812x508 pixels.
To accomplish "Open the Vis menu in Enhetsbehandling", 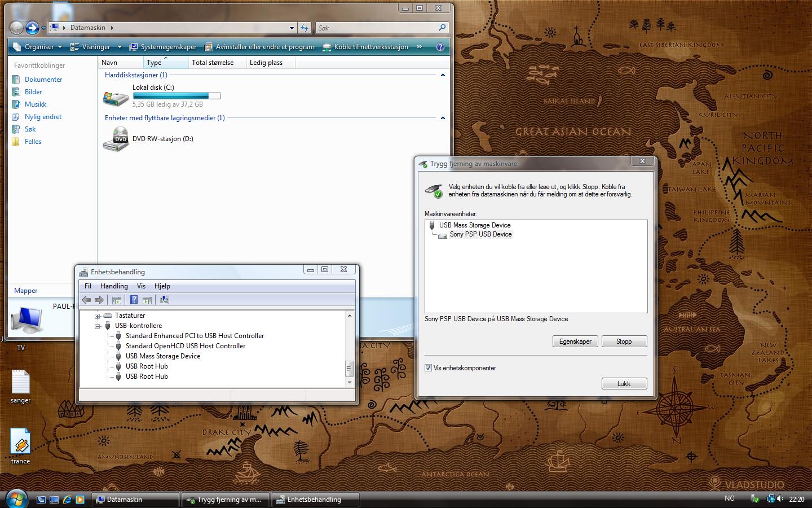I will (141, 286).
